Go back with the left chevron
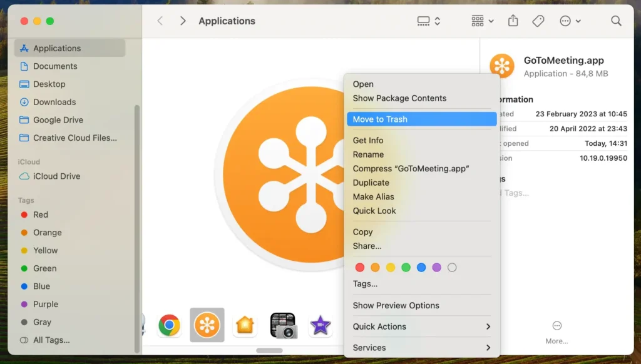Image resolution: width=641 pixels, height=364 pixels. pyautogui.click(x=160, y=21)
